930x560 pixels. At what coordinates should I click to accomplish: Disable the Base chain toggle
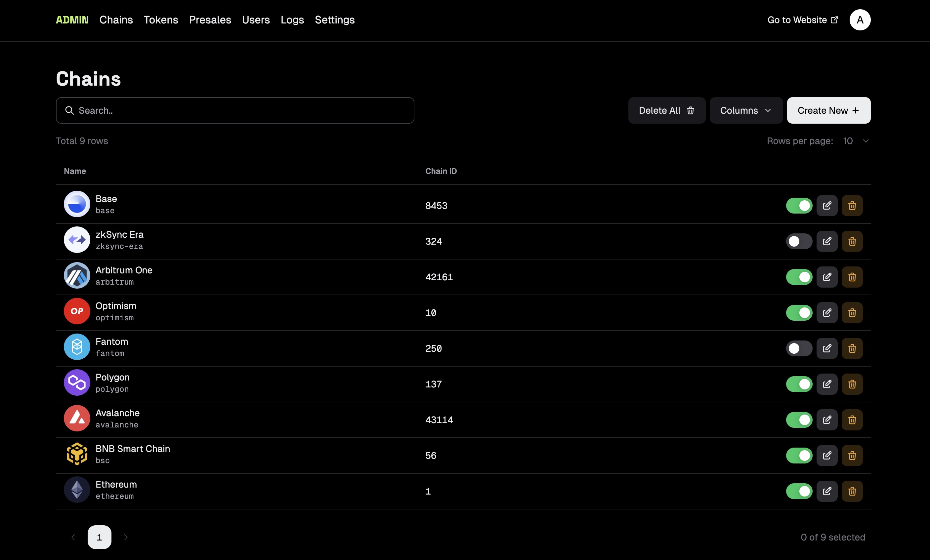[799, 206]
